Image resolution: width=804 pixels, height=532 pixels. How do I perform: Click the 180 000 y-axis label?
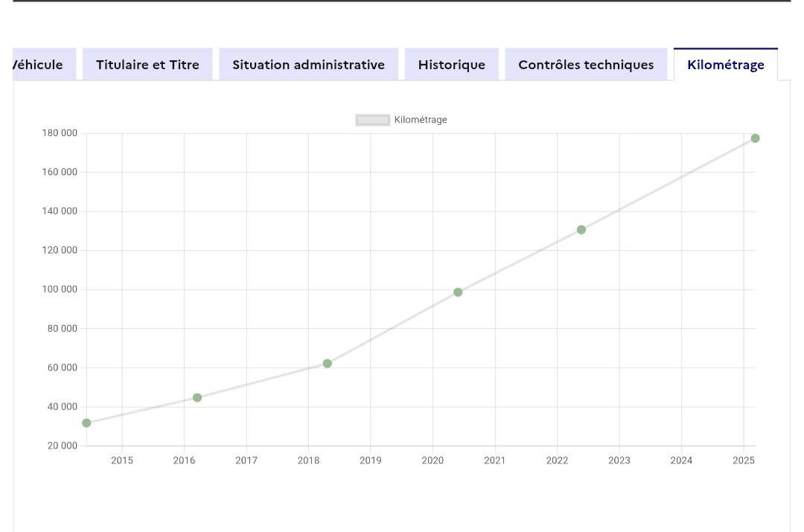click(x=60, y=132)
